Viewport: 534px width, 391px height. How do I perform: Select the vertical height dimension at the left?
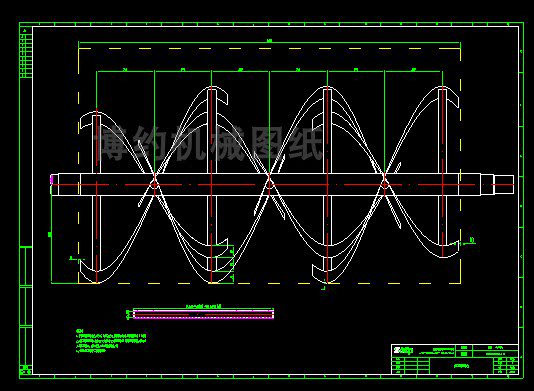pos(50,234)
